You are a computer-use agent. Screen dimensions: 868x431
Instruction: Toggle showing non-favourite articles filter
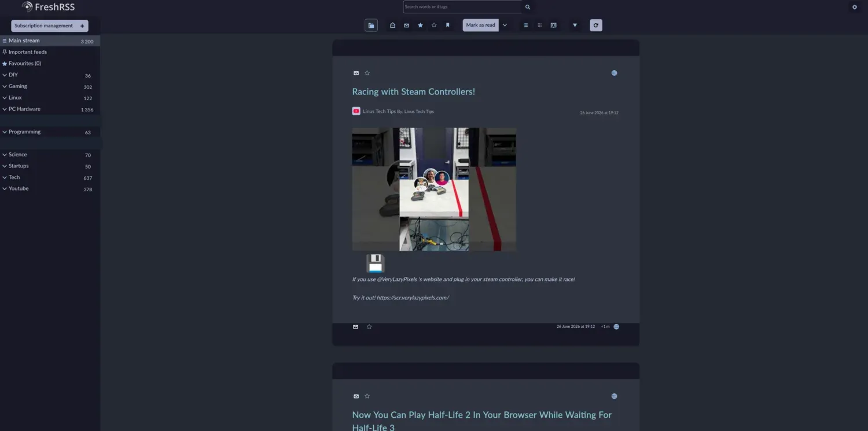pyautogui.click(x=434, y=25)
